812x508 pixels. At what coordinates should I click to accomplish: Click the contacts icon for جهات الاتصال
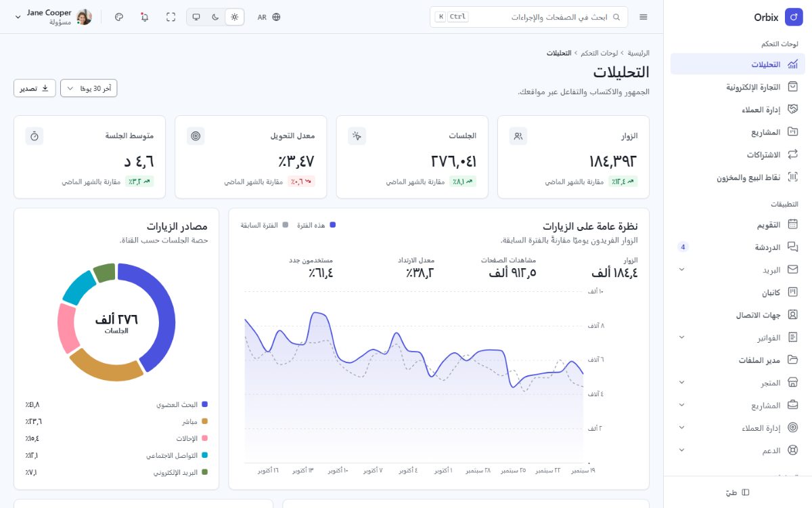coord(793,315)
